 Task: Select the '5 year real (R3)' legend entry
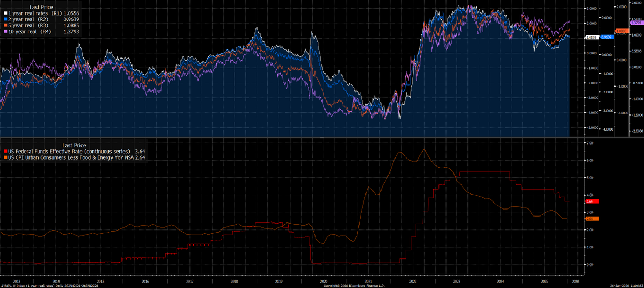[28, 25]
